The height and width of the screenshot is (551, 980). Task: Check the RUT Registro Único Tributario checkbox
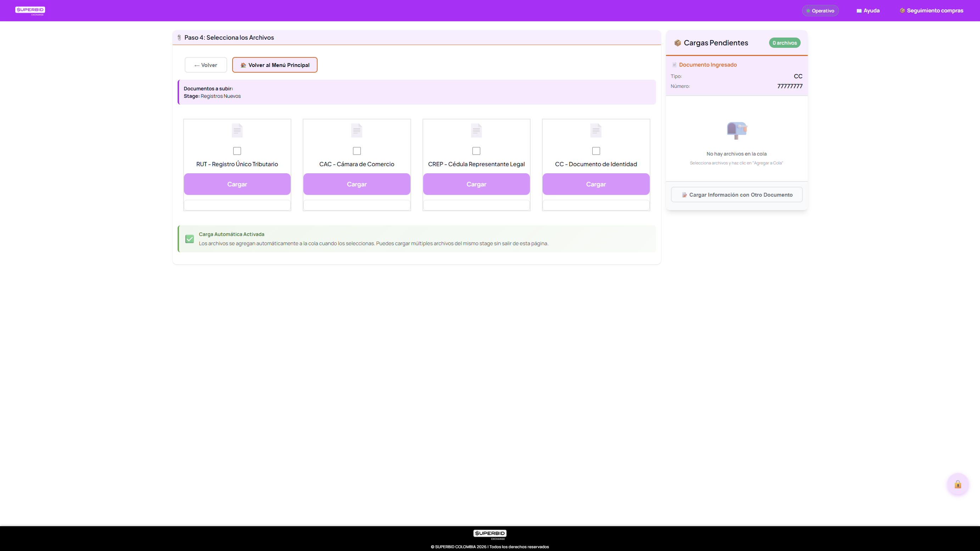pyautogui.click(x=237, y=151)
